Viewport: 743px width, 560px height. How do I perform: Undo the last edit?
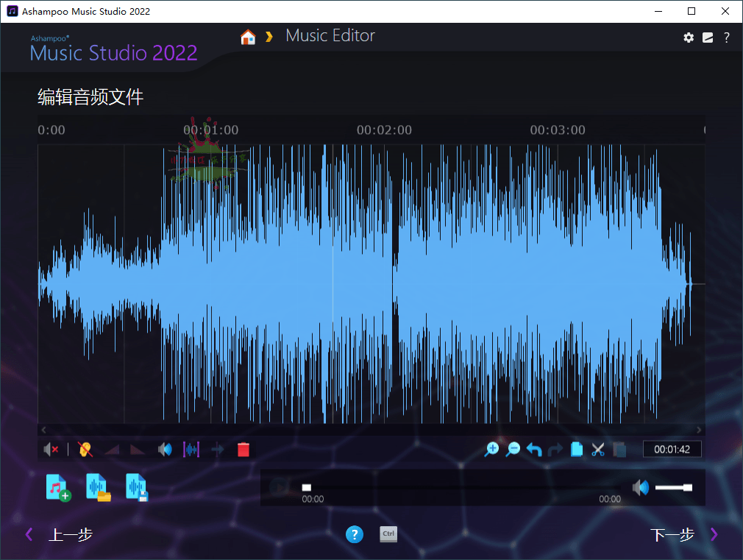(534, 450)
